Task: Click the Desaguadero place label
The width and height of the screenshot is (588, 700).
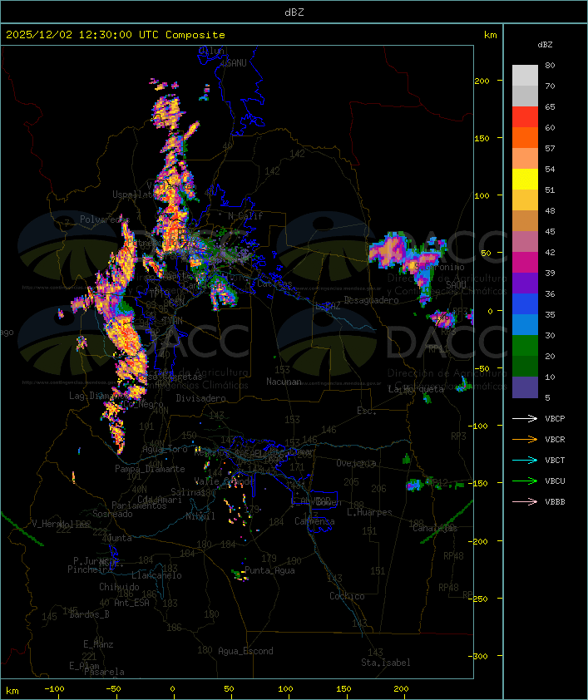Action: [371, 300]
